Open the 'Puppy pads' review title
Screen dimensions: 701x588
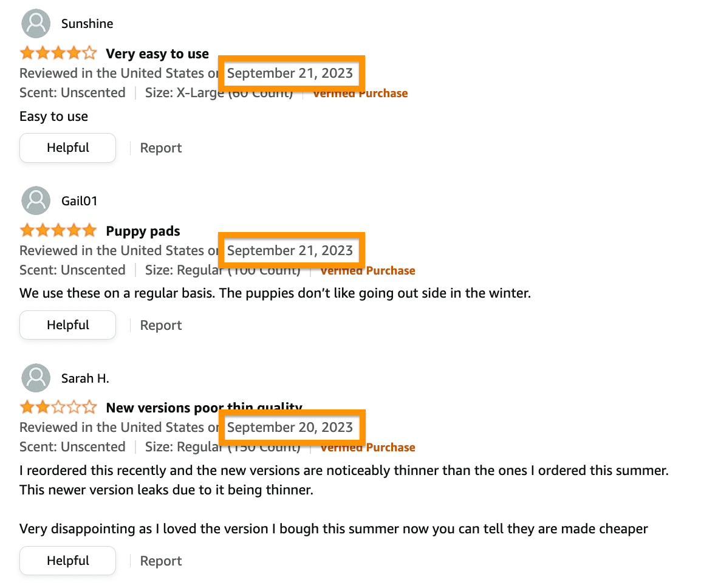click(x=143, y=231)
